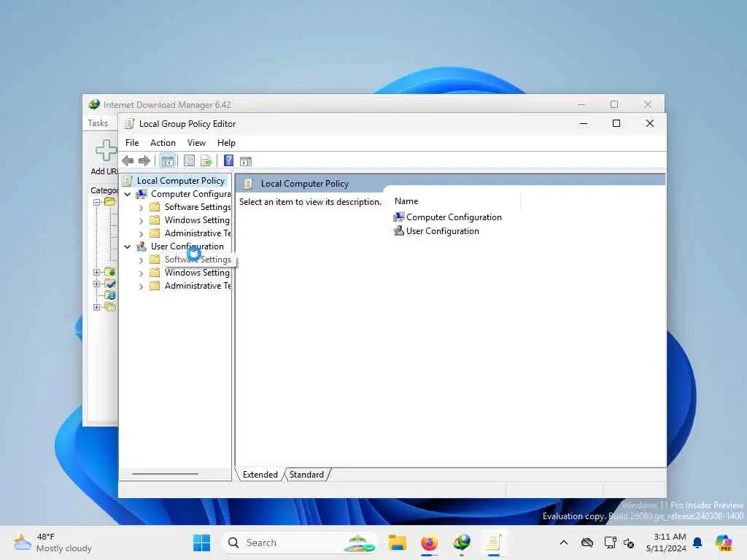
Task: Collapse the User Configuration tree node
Action: click(127, 246)
